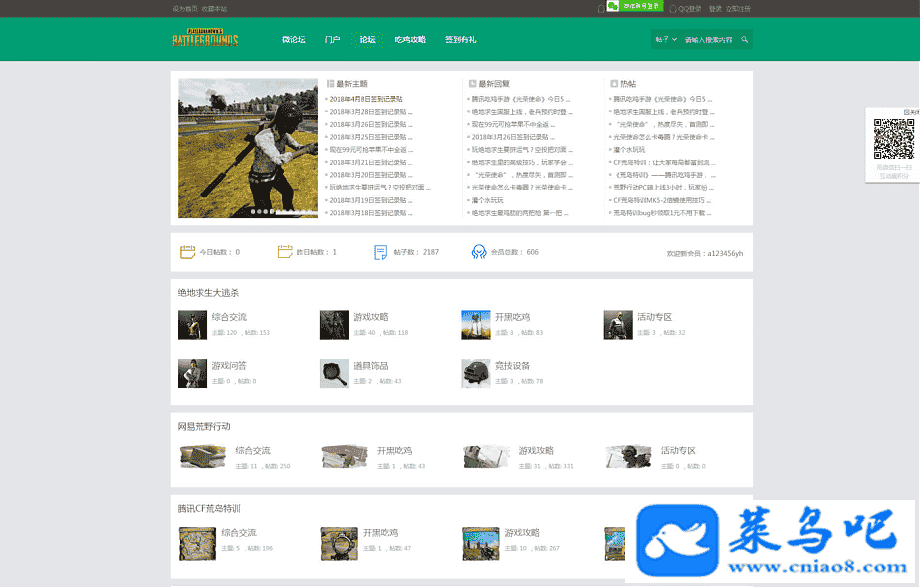This screenshot has width=920, height=588.
Task: Click the search text input field
Action: tap(708, 40)
